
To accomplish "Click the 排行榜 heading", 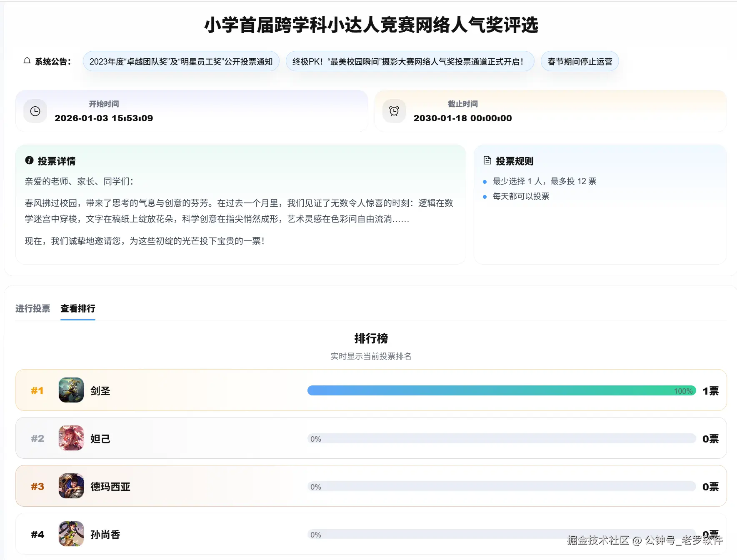I will coord(371,338).
